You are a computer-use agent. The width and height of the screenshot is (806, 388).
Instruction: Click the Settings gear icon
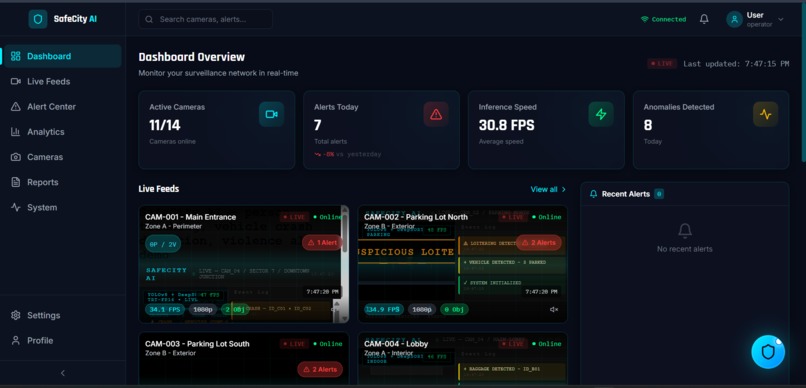pyautogui.click(x=15, y=315)
